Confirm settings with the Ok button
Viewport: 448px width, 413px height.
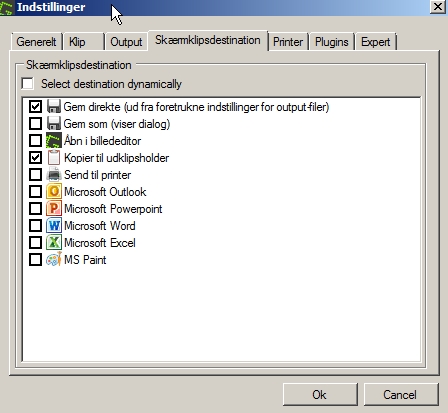point(320,395)
